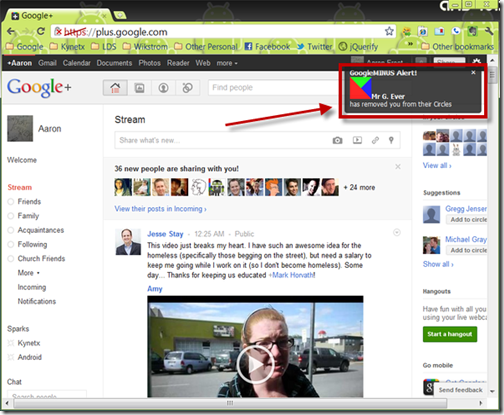Click the jQuerify bookmarklet
The image size is (504, 415).
pyautogui.click(x=358, y=47)
